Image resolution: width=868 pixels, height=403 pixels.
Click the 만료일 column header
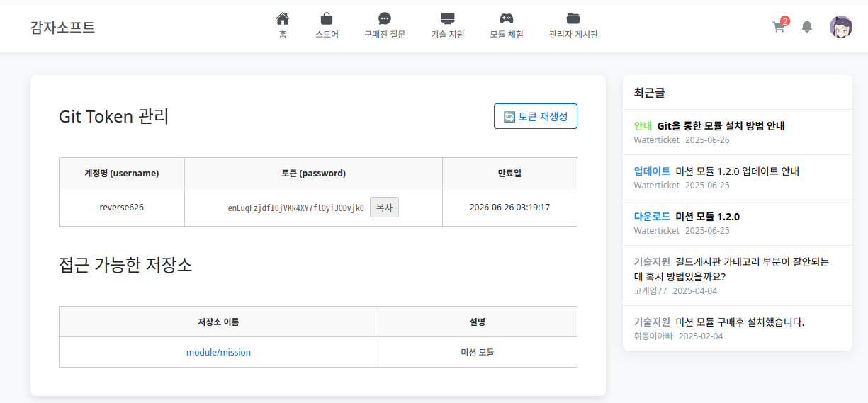(x=509, y=173)
